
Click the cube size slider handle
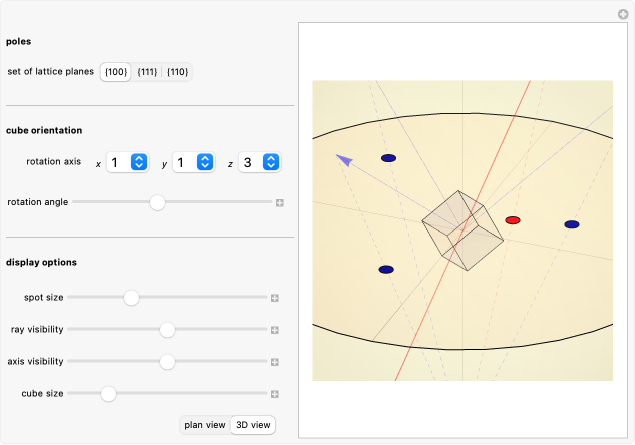pyautogui.click(x=108, y=394)
